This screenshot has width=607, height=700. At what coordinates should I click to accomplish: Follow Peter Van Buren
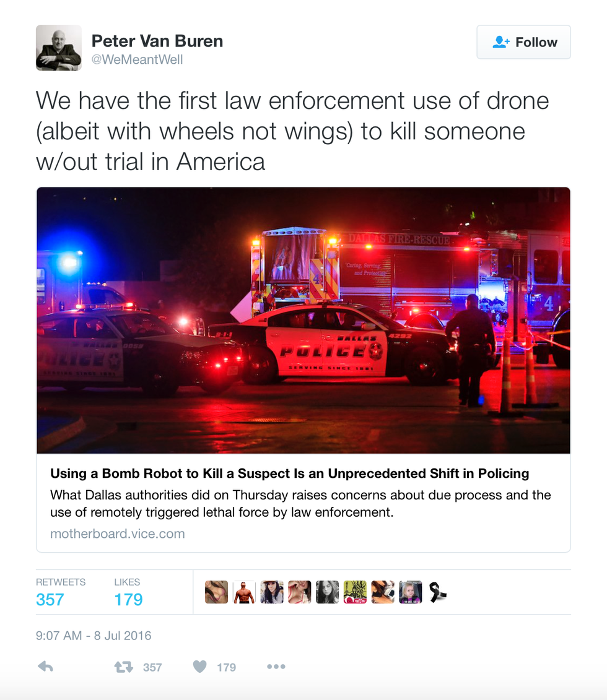tap(523, 42)
